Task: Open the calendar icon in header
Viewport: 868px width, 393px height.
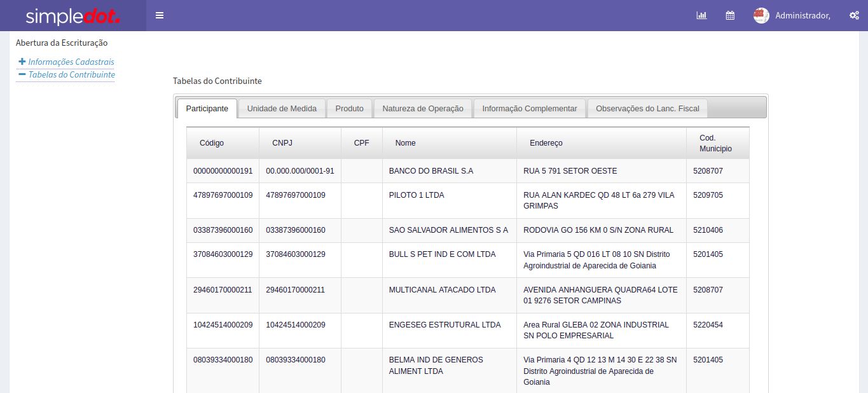Action: pyautogui.click(x=730, y=15)
